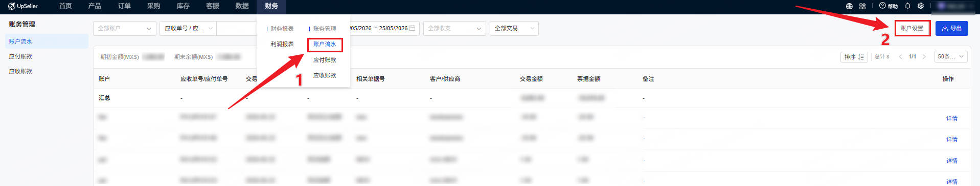Screen dimensions: 980x186
Task: Click the 账户 column header
Action: 104,79
